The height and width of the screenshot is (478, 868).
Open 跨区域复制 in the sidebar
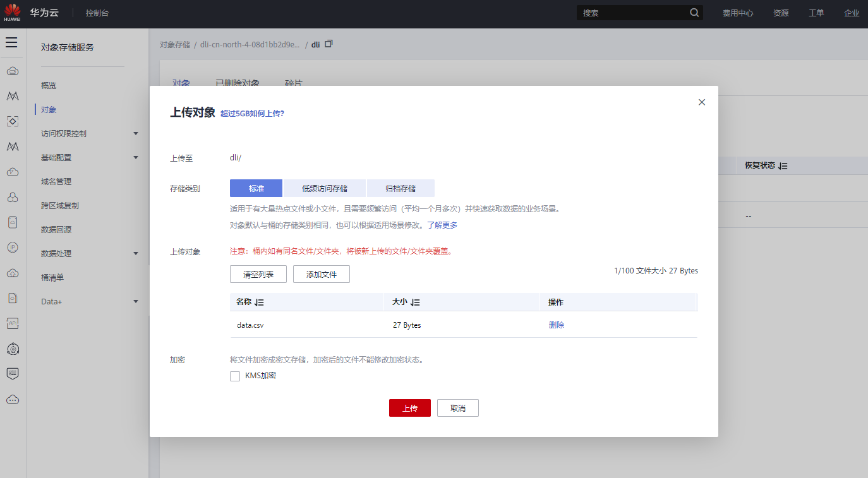tap(60, 206)
